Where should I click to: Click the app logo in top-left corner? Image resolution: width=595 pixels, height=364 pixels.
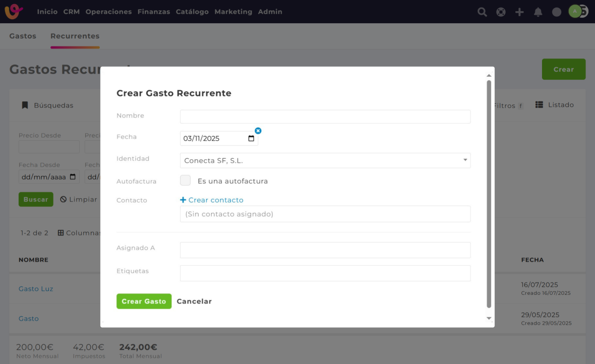[14, 12]
